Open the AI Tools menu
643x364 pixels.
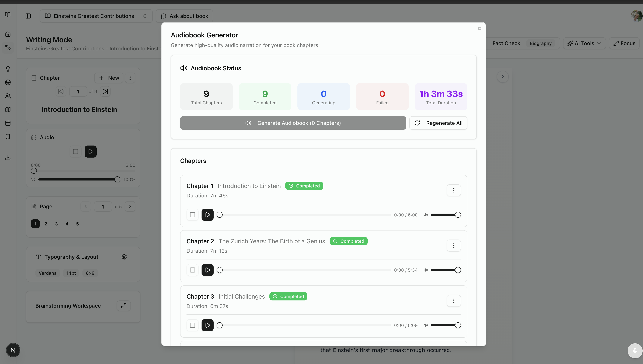coord(584,43)
